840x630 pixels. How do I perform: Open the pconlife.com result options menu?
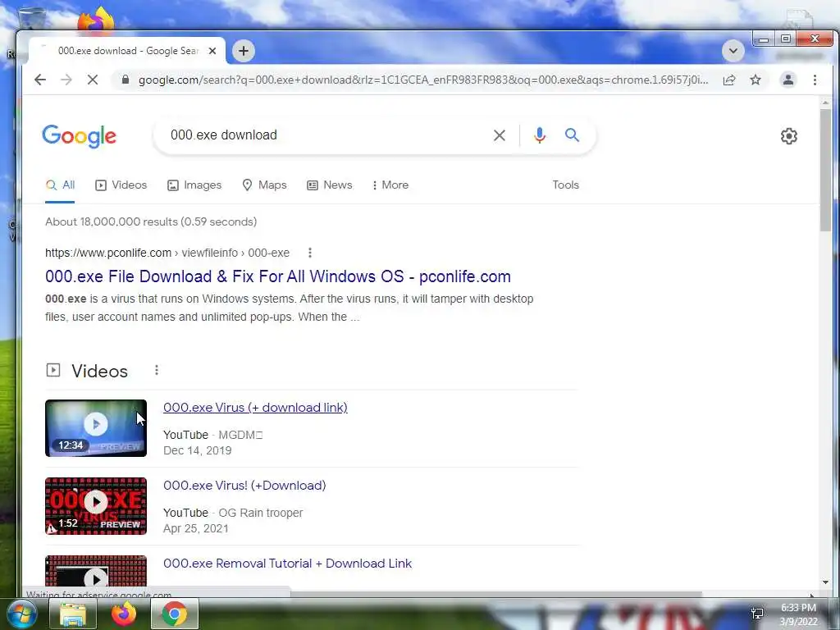(x=309, y=253)
